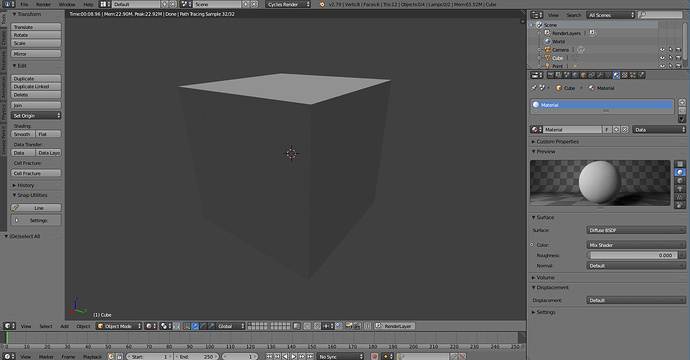Image resolution: width=690 pixels, height=360 pixels.
Task: Open the Object properties cube tab icon
Action: click(584, 75)
